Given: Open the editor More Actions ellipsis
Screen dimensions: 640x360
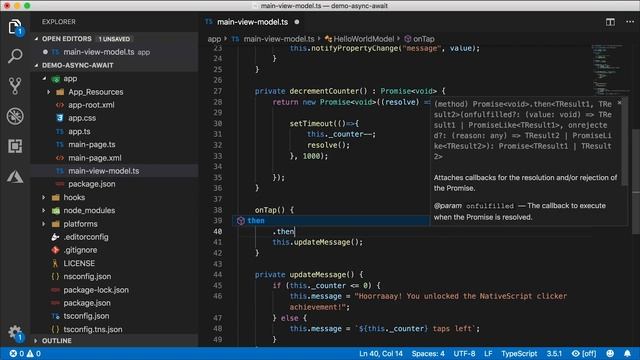Looking at the screenshot, I should [x=630, y=22].
